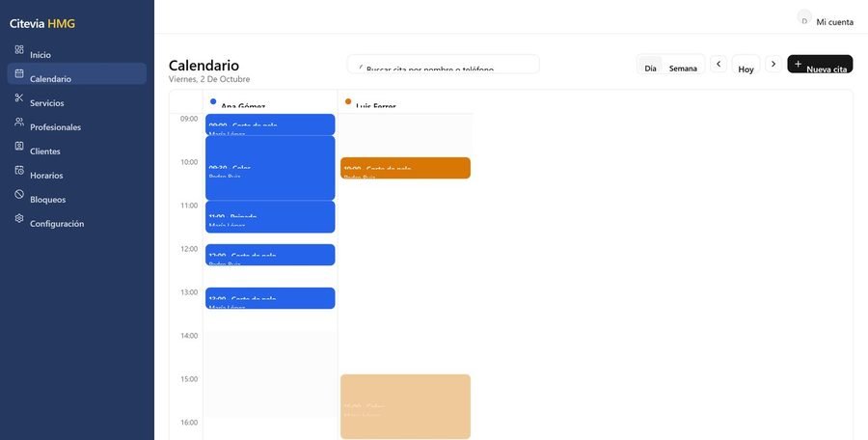Select the Luis Ferrer column header
The image size is (868, 440).
(405, 102)
